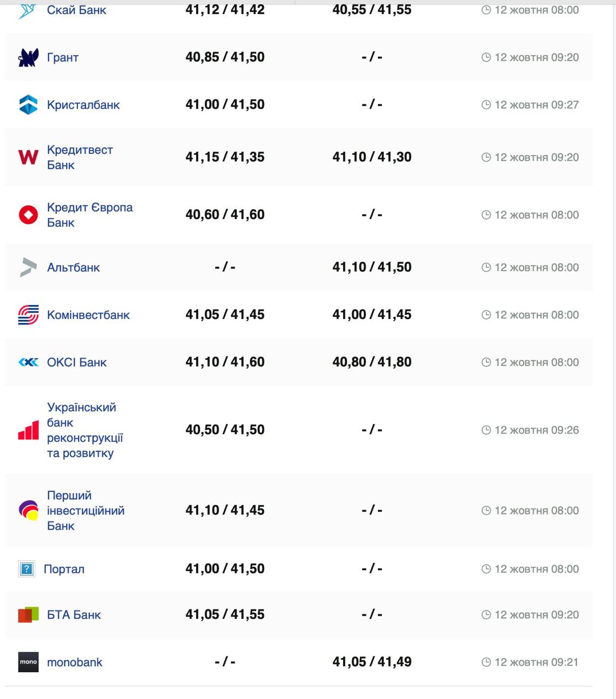The image size is (616, 699).
Task: Click the БТА Банк logo icon
Action: (28, 614)
